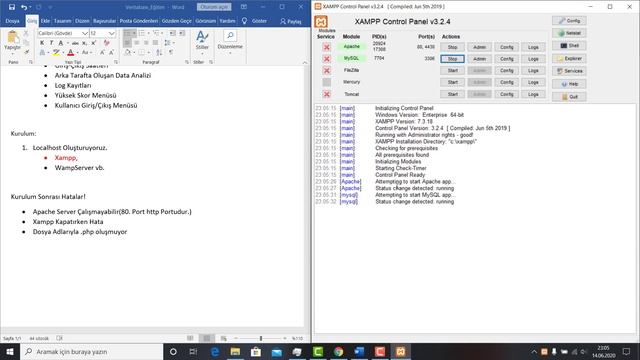
Task: Apply superscript formatting in Word
Action: 93,43
